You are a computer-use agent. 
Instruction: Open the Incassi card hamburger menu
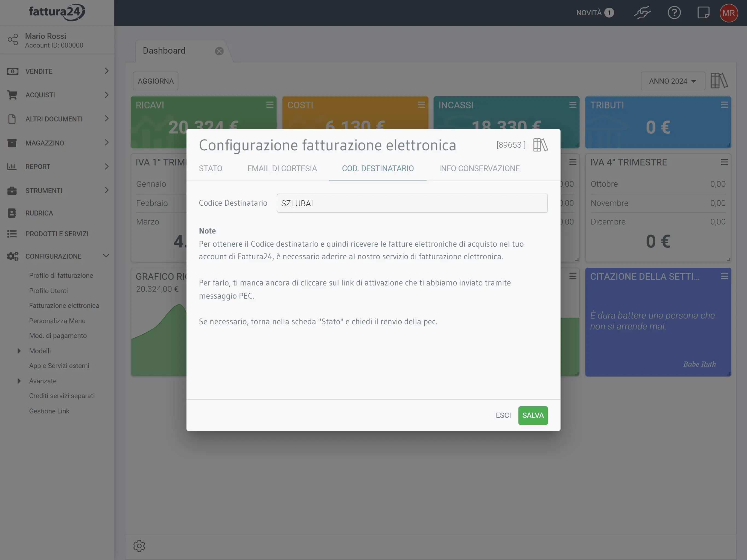tap(573, 105)
